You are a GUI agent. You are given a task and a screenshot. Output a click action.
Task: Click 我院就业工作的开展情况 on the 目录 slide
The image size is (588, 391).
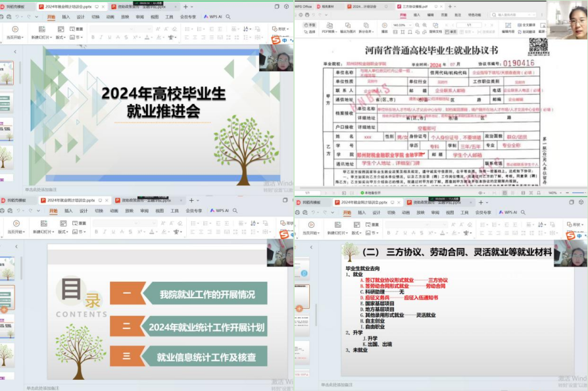click(x=207, y=294)
